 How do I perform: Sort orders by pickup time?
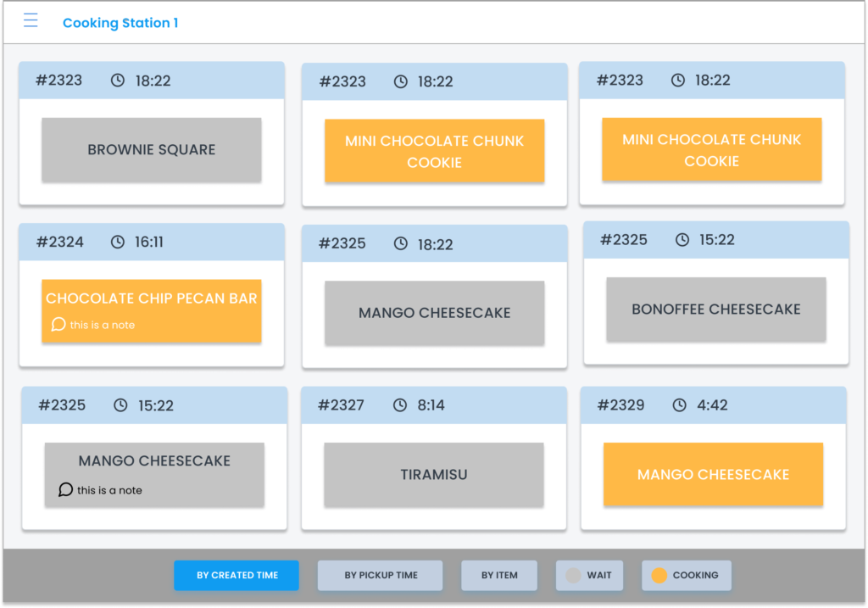pyautogui.click(x=381, y=575)
